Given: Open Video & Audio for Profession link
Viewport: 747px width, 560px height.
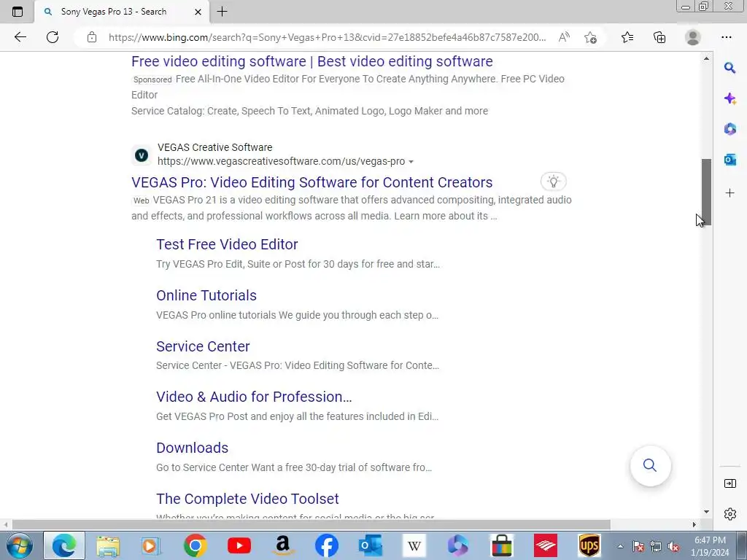Looking at the screenshot, I should [x=254, y=397].
